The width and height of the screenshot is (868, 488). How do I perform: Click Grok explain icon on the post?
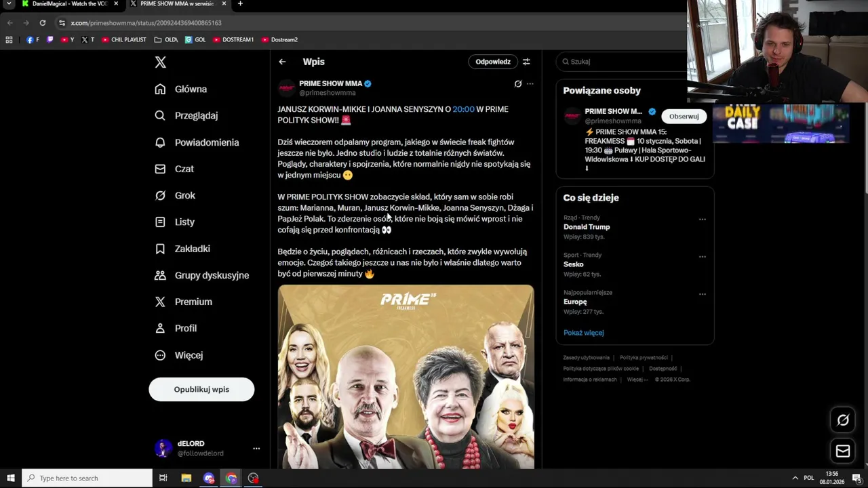pos(518,84)
